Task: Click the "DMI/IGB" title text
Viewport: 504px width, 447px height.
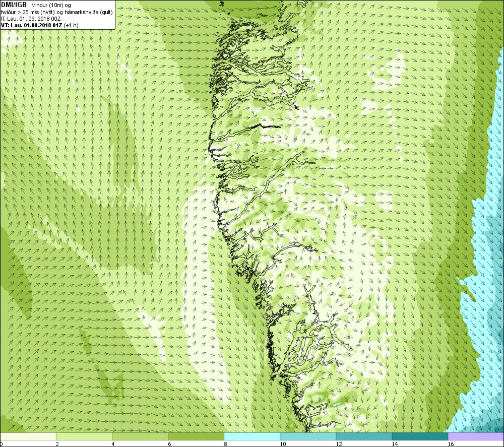Action: point(14,5)
